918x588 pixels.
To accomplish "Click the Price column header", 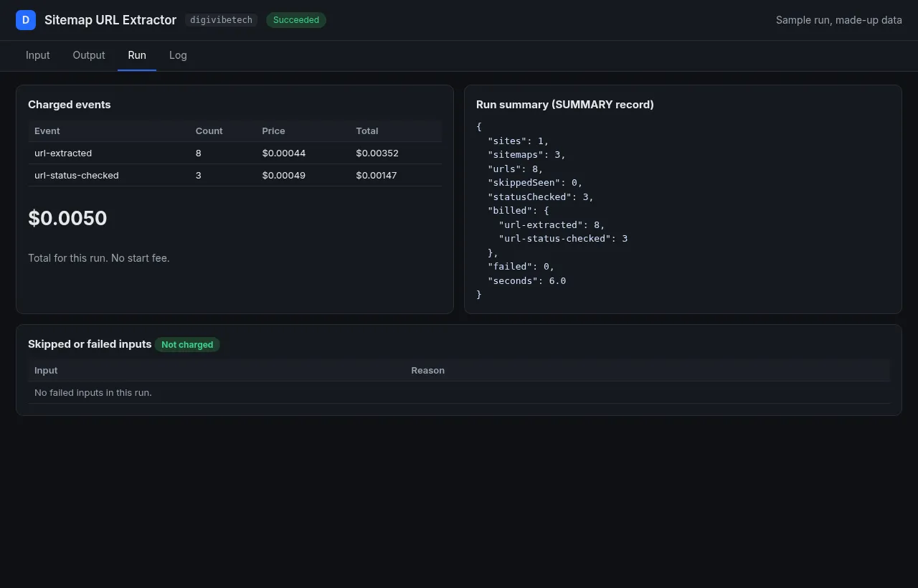I will click(273, 131).
